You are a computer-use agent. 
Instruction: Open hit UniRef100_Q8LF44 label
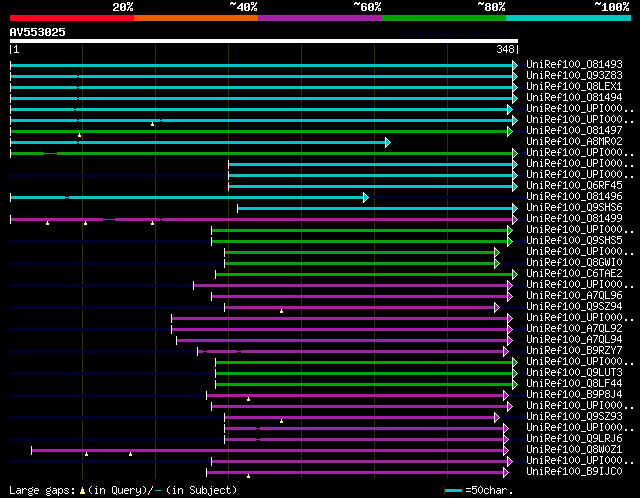click(x=574, y=384)
